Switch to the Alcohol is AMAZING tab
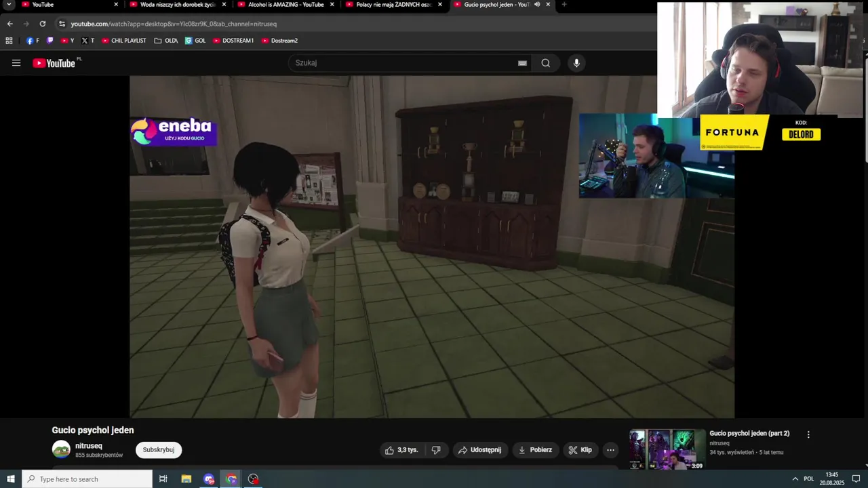The height and width of the screenshot is (488, 868). pos(285,5)
